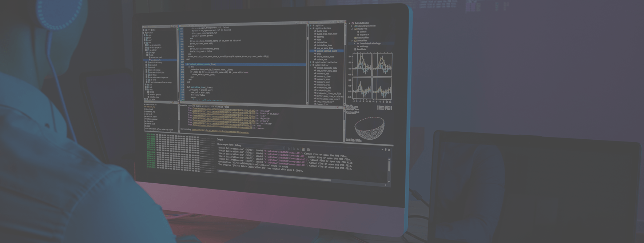The height and width of the screenshot is (243, 644).
Task: Jump to pop_up_menu_tree in outline
Action: click(x=325, y=48)
